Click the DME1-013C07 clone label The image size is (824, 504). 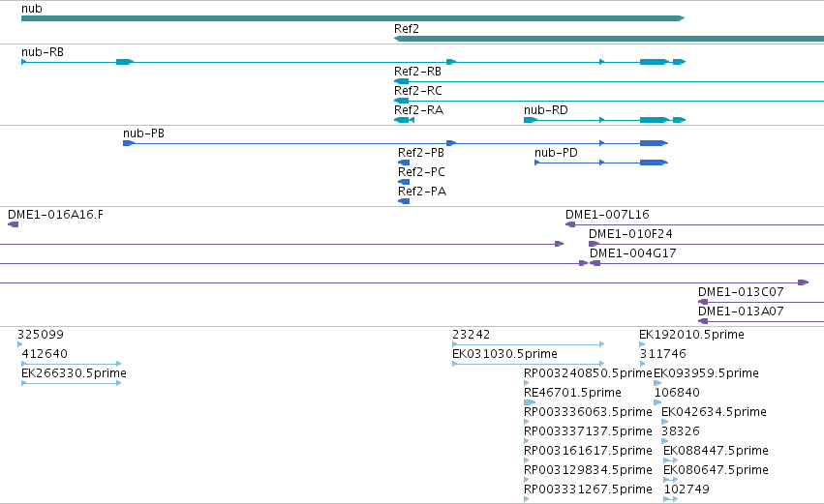click(741, 292)
